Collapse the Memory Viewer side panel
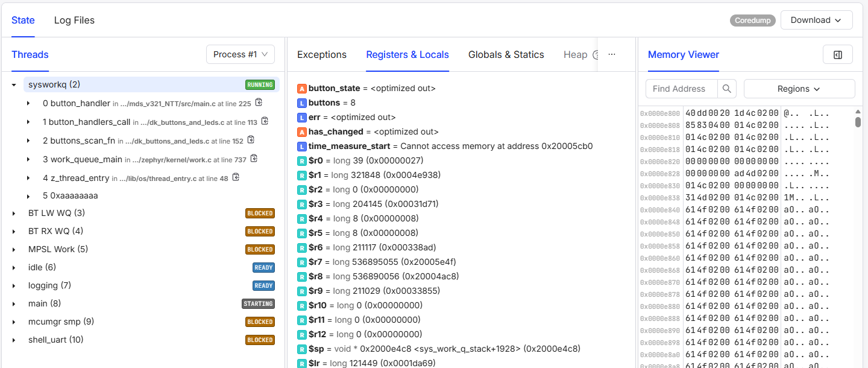 837,54
